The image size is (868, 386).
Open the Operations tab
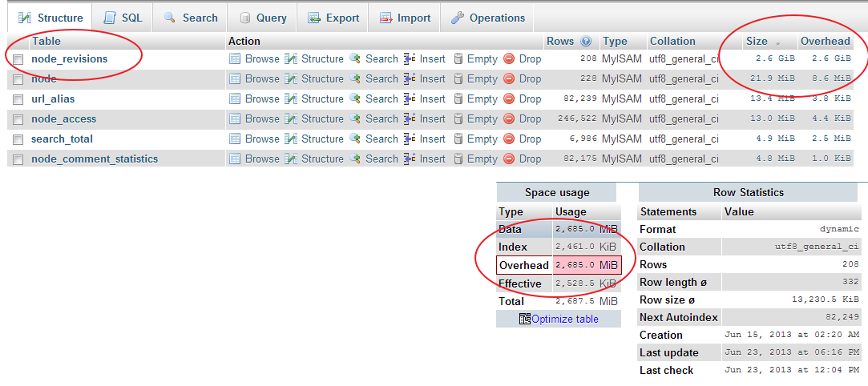click(x=488, y=18)
